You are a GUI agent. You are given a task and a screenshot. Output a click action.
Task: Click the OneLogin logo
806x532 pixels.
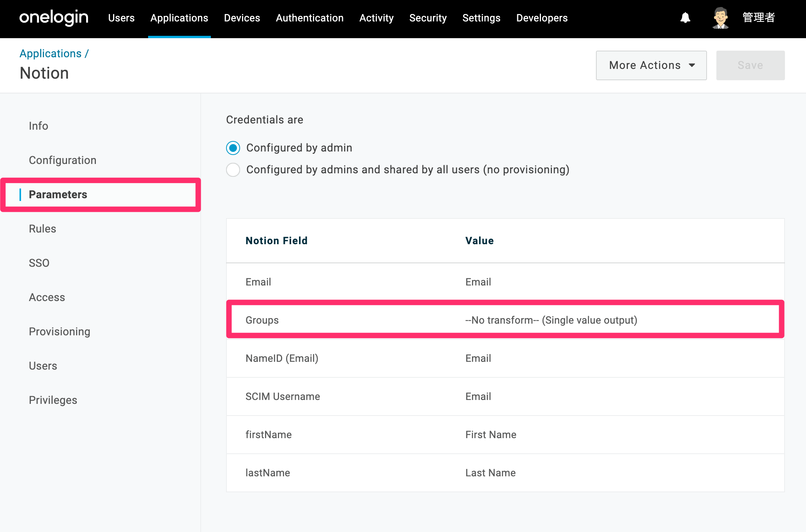click(54, 18)
